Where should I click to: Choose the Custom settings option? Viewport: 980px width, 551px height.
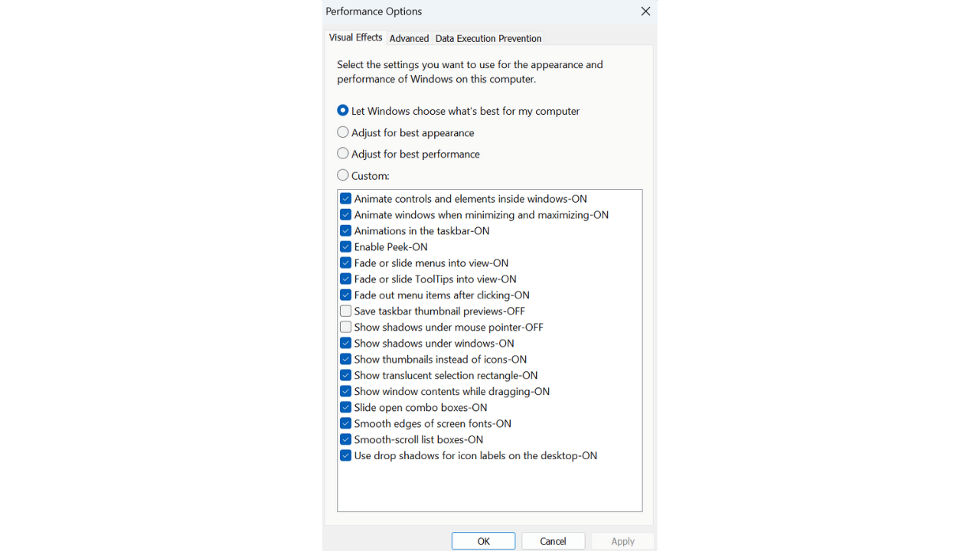(x=342, y=174)
